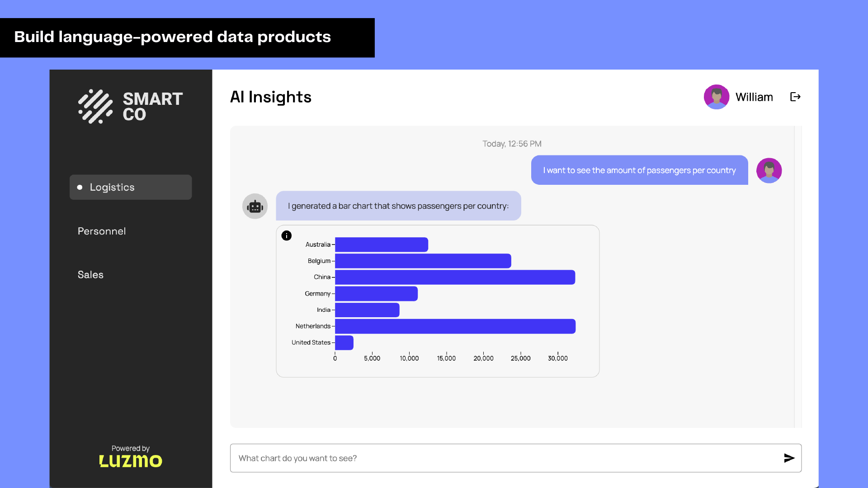Click William's profile avatar in header
Image resolution: width=868 pixels, height=488 pixels.
[717, 97]
